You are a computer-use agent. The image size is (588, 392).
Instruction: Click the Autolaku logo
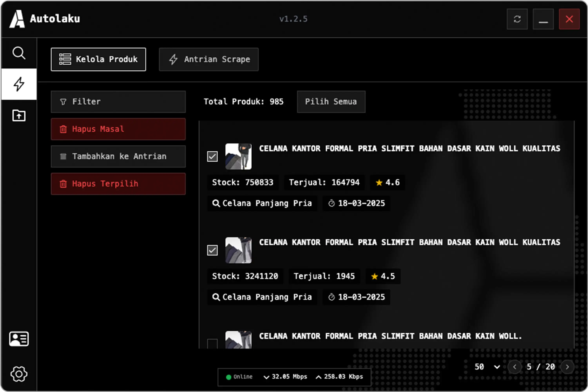pos(17,19)
